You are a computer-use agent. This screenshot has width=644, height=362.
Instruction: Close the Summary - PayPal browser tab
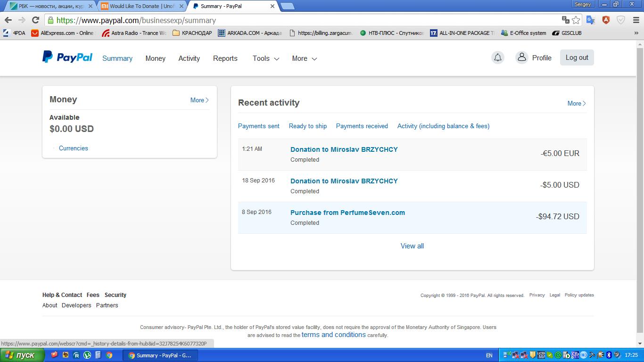[x=272, y=6]
